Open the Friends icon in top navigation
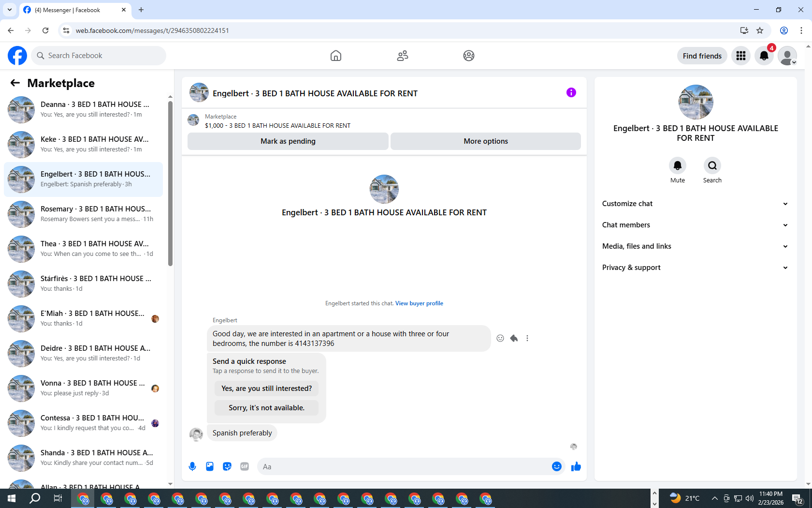This screenshot has width=812, height=508. [403, 56]
